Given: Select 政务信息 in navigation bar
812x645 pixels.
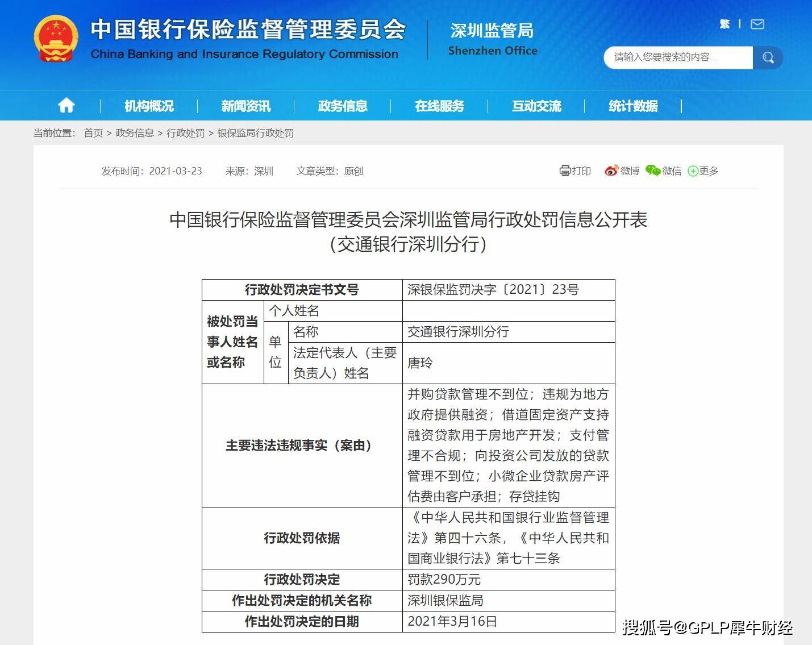Looking at the screenshot, I should pyautogui.click(x=343, y=106).
